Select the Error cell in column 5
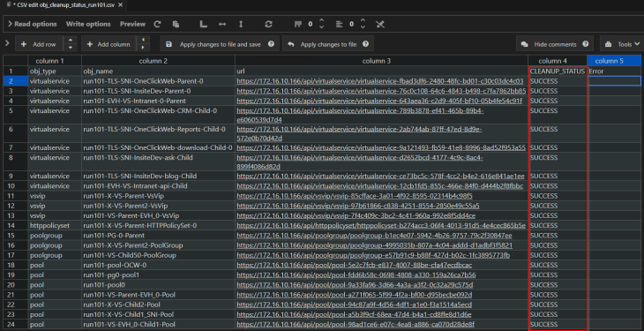 click(x=614, y=71)
